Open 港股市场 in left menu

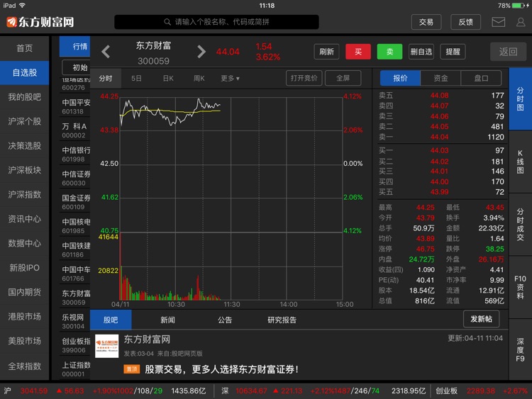[24, 317]
